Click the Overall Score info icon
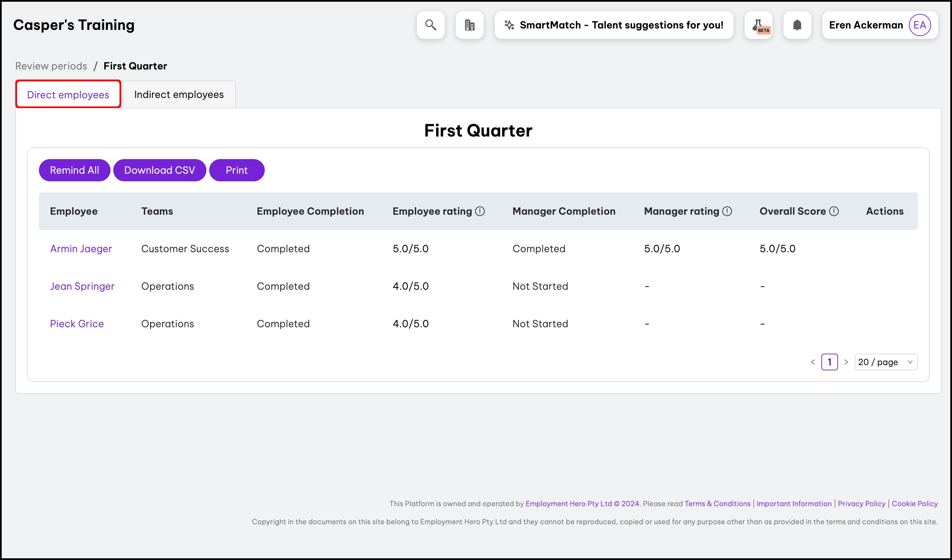The height and width of the screenshot is (560, 952). click(834, 212)
